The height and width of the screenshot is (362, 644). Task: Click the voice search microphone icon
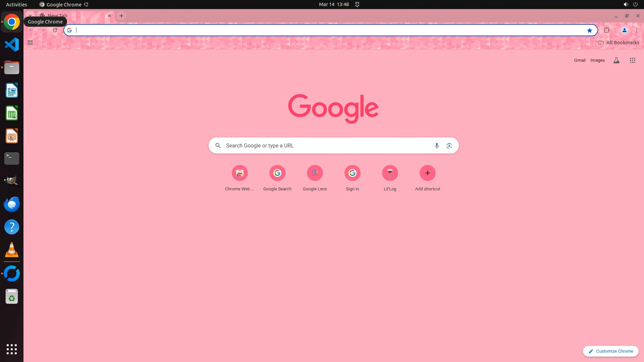click(436, 145)
